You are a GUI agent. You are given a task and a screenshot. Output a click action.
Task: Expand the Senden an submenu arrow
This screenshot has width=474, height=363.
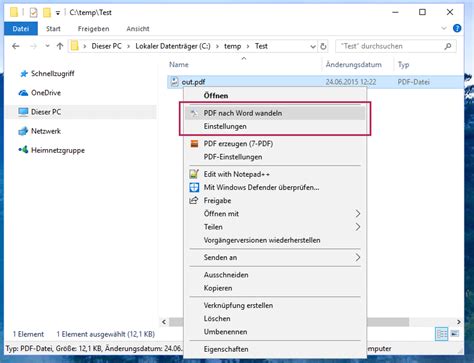357,257
